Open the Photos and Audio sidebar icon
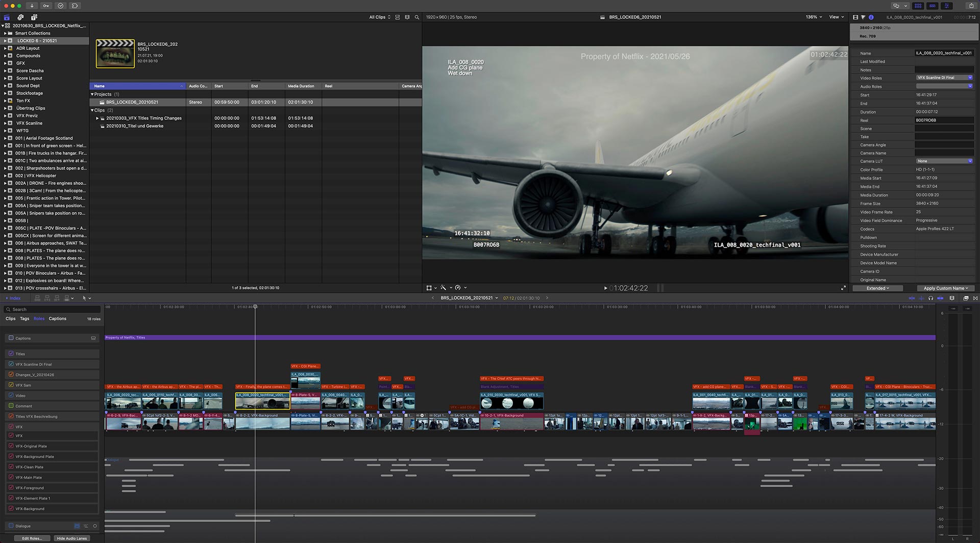The width and height of the screenshot is (980, 543). point(20,17)
